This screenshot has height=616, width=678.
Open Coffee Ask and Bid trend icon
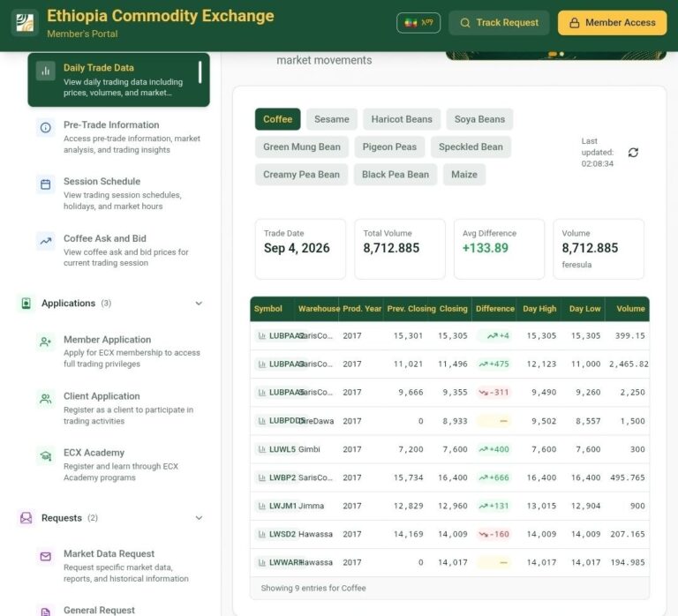coord(45,241)
